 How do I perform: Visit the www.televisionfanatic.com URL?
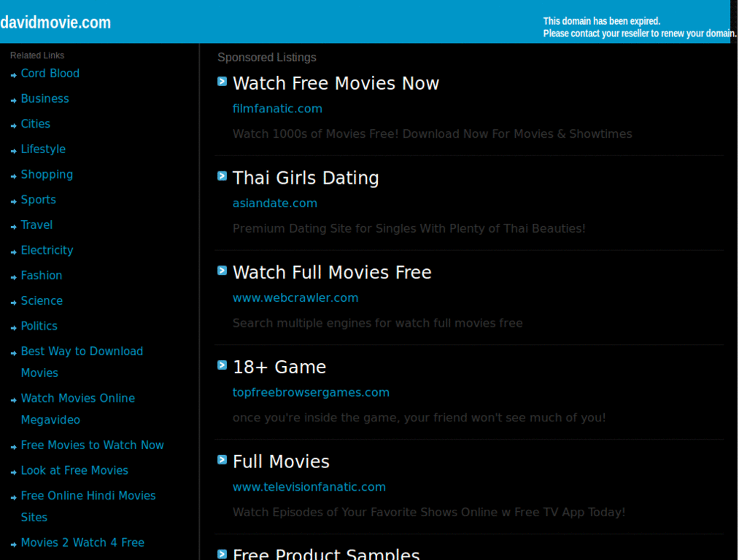point(309,486)
